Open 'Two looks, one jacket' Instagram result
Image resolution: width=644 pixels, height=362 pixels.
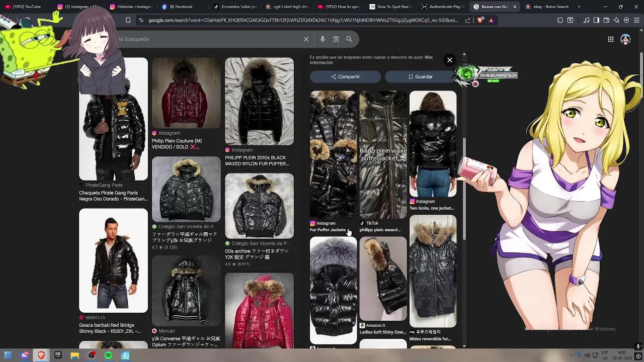click(432, 208)
